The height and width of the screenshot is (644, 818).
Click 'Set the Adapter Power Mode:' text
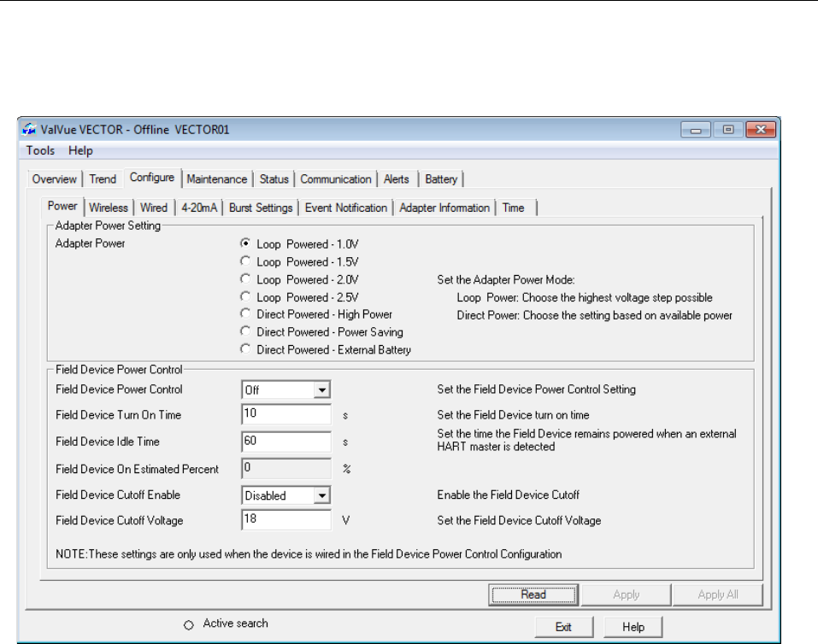pyautogui.click(x=505, y=280)
